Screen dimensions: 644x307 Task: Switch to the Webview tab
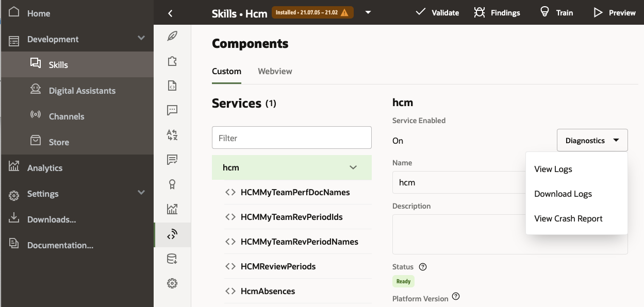(x=275, y=71)
